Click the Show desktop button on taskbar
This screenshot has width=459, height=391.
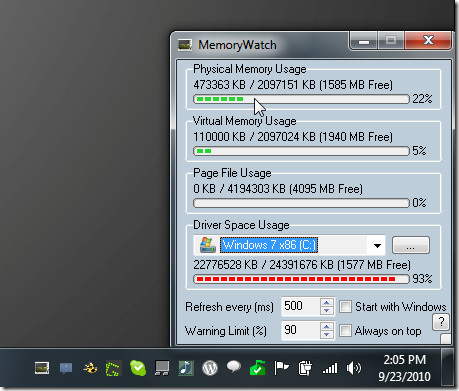(x=448, y=368)
